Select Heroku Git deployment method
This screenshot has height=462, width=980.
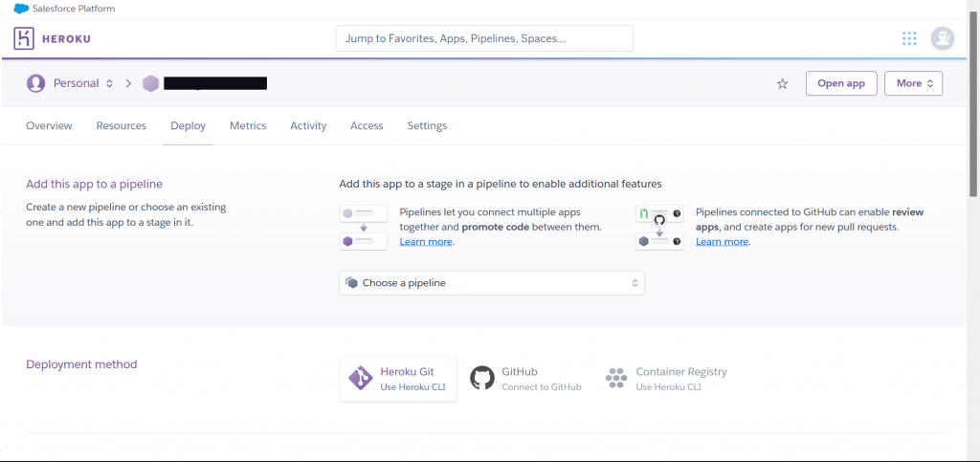(x=397, y=379)
